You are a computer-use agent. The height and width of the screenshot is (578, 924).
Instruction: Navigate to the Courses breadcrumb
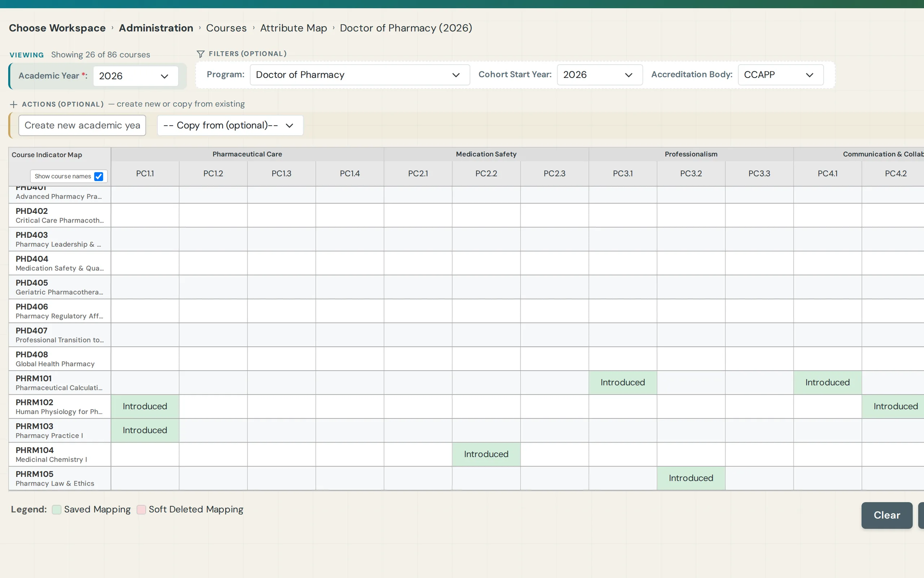pos(226,28)
